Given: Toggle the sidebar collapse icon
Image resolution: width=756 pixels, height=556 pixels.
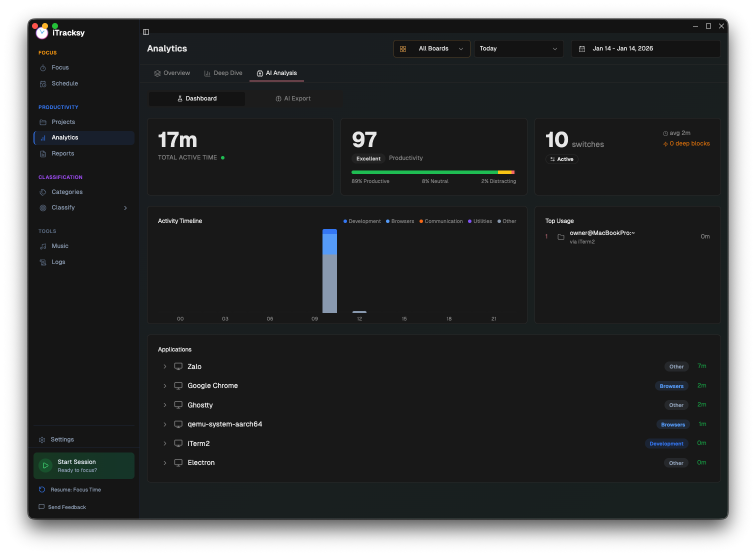Looking at the screenshot, I should pyautogui.click(x=146, y=32).
